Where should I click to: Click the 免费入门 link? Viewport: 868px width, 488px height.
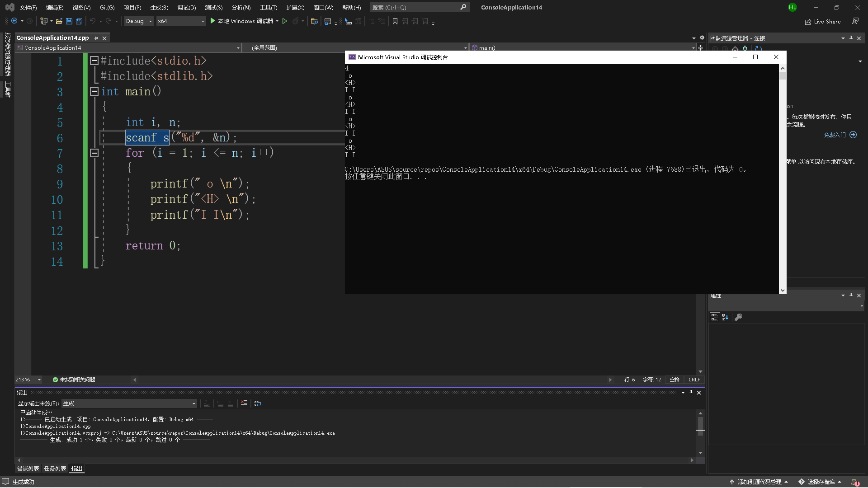coord(835,135)
